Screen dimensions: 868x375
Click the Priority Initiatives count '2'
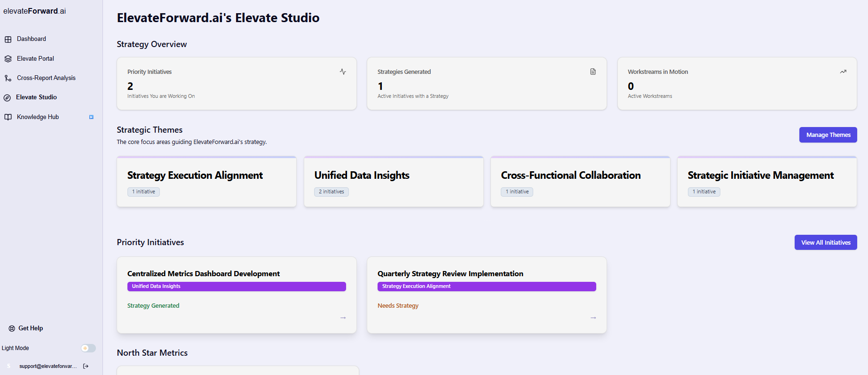click(x=130, y=86)
